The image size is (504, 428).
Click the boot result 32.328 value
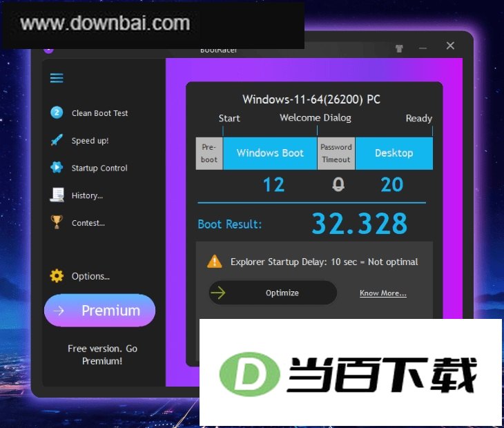359,224
